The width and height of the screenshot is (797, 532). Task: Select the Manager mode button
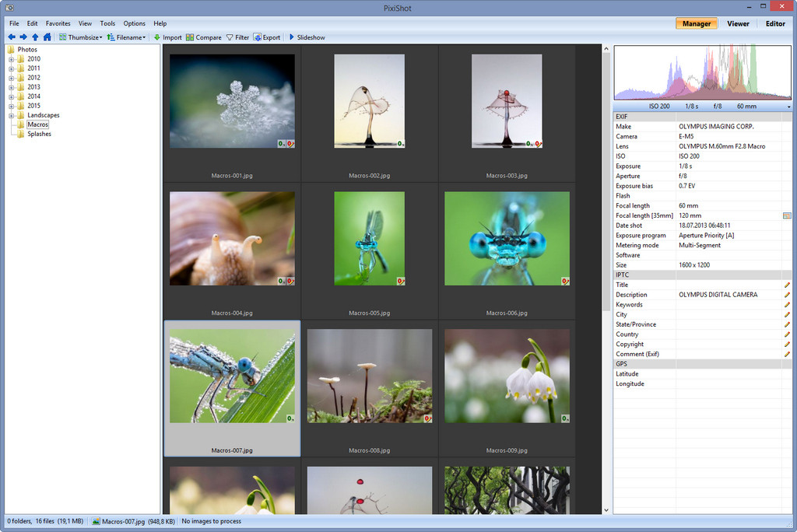[697, 23]
